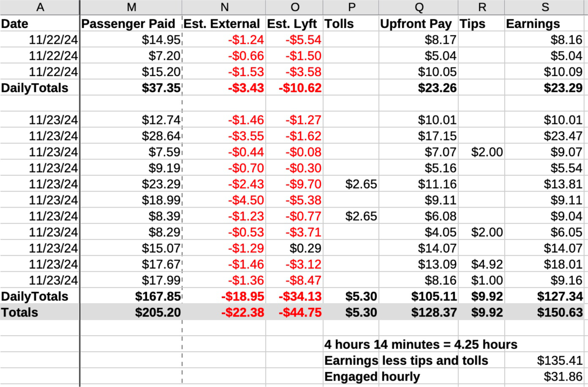Image resolution: width=588 pixels, height=387 pixels.
Task: Select the $205.20 Passenger Paid total
Action: coord(158,312)
